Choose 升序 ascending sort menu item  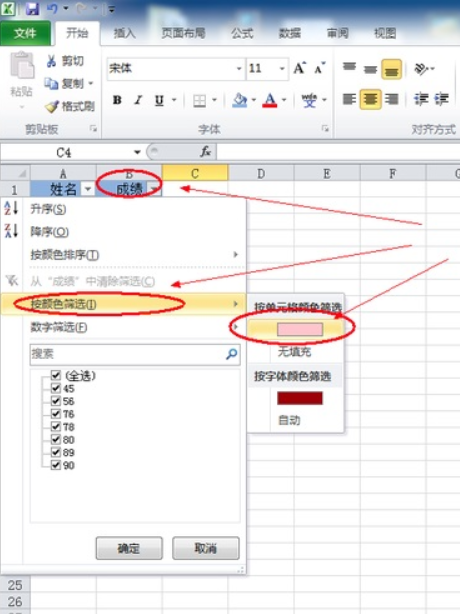point(48,209)
